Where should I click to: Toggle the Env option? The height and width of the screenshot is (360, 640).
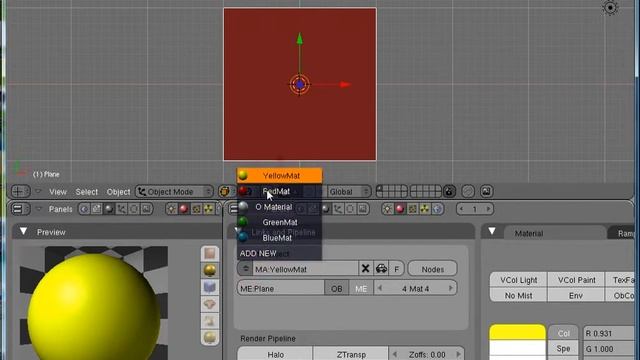tap(576, 295)
